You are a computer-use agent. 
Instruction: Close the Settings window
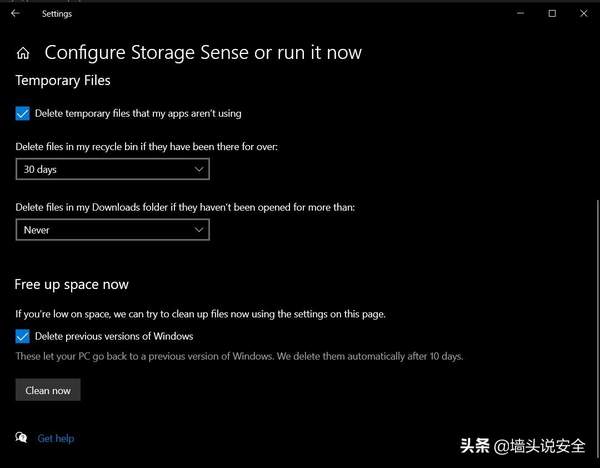pyautogui.click(x=582, y=14)
